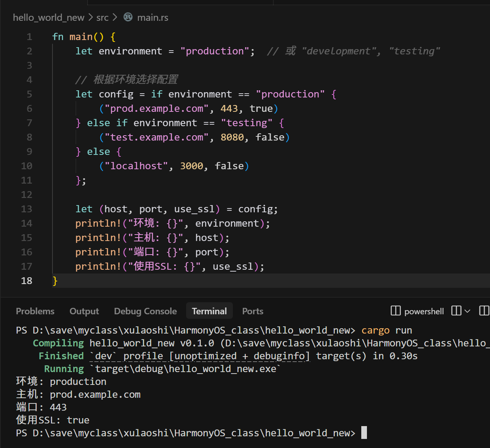Open the Output panel tab

84,311
